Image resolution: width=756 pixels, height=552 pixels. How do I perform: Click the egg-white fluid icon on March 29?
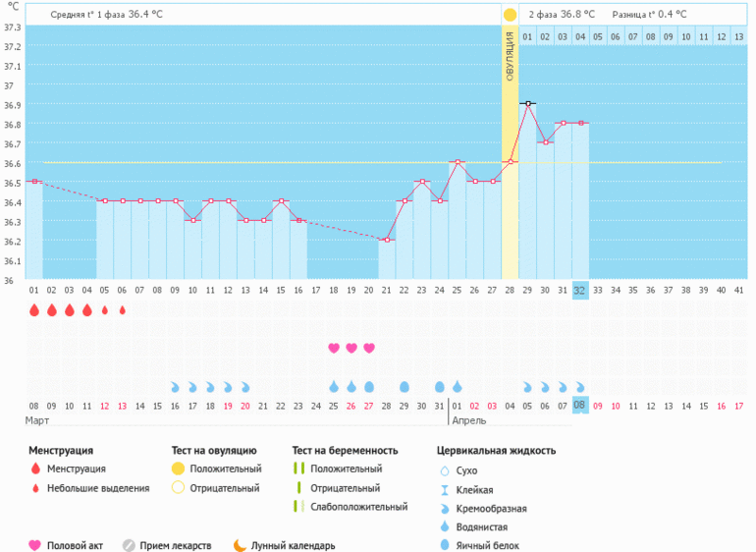click(405, 387)
